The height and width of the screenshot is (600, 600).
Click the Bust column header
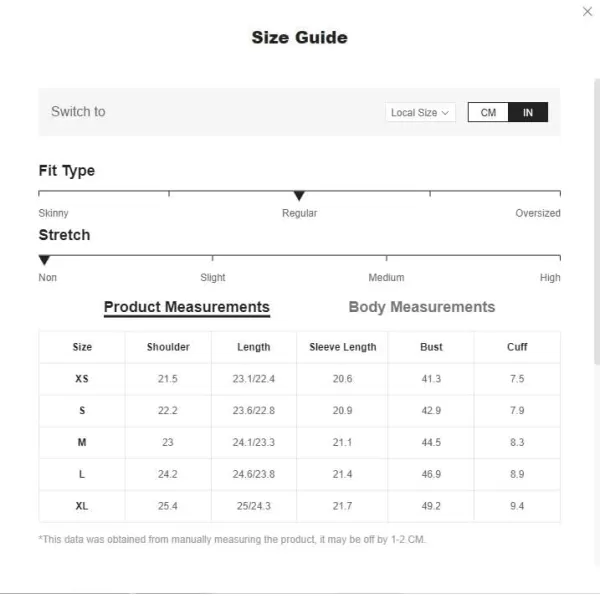[431, 347]
